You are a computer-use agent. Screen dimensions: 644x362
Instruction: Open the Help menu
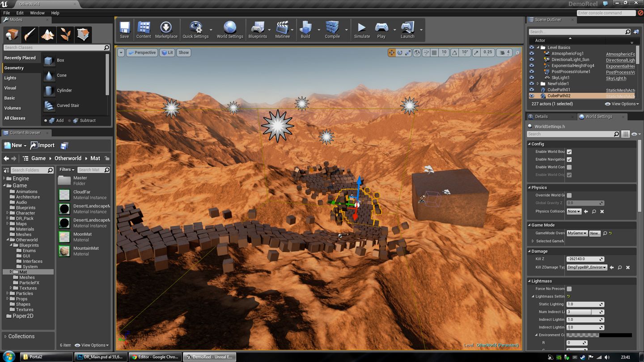(x=55, y=13)
